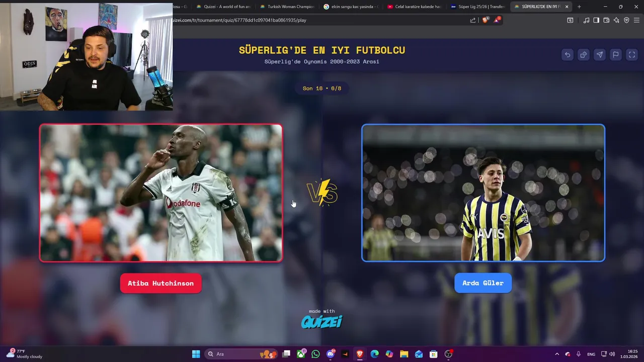The height and width of the screenshot is (362, 644).
Task: Open the Leo AI sparkle icon
Action: tap(616, 20)
